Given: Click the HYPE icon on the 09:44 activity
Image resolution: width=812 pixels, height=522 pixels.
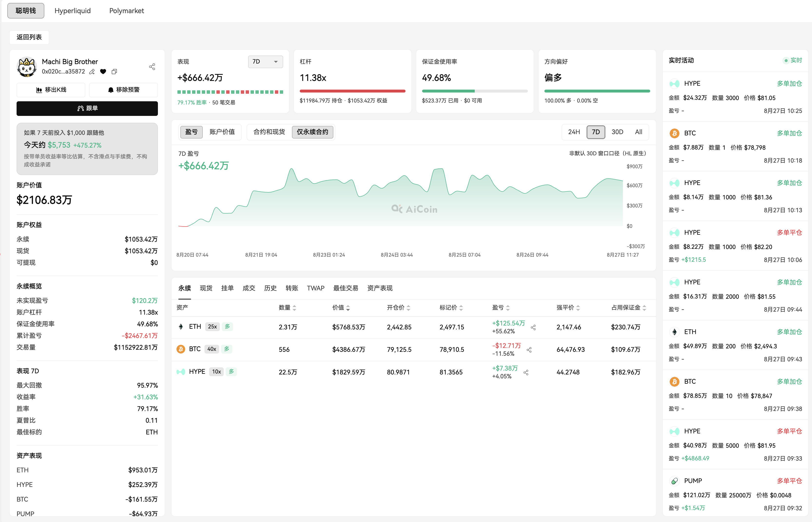Looking at the screenshot, I should point(674,282).
